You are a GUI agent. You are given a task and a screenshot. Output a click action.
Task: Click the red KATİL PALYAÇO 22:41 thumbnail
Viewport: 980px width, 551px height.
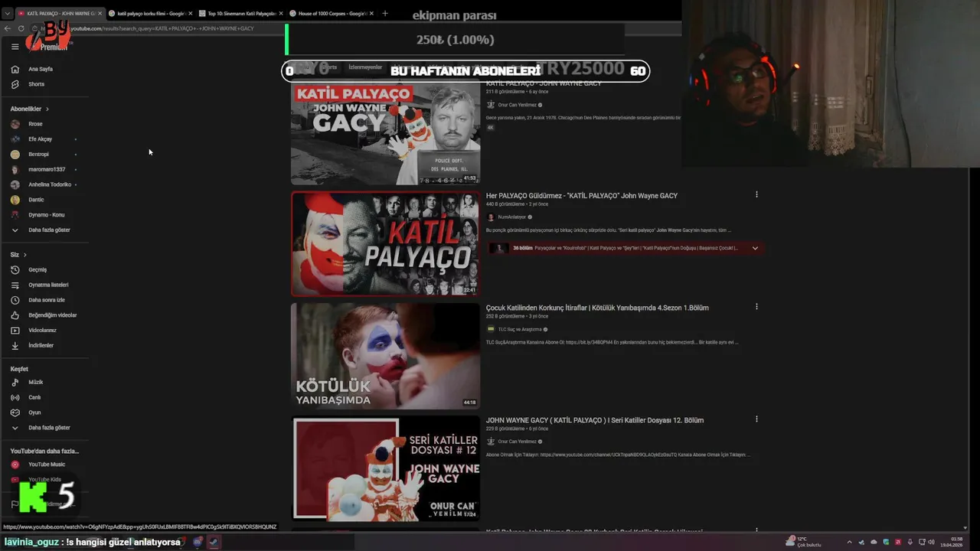pos(385,243)
